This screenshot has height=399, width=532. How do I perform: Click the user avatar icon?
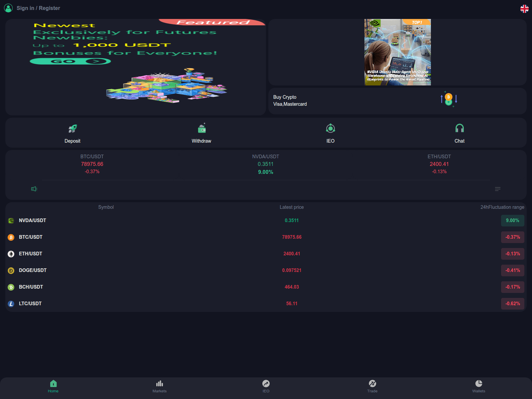pos(8,8)
